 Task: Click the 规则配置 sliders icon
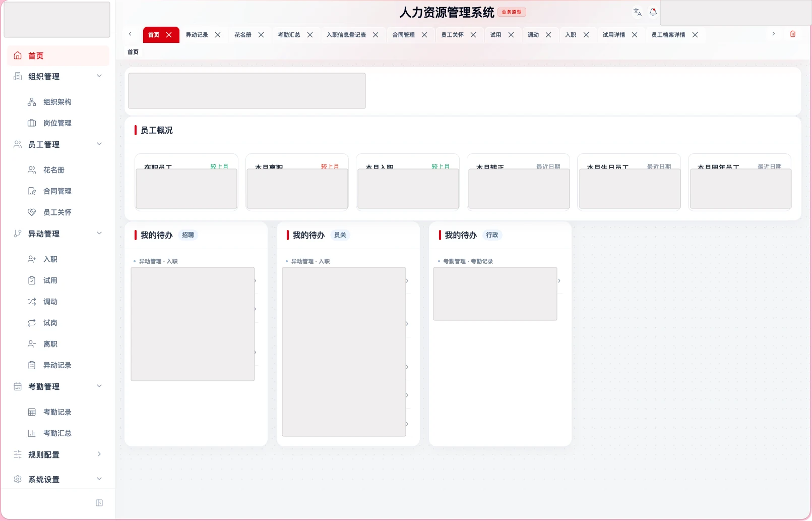(x=18, y=454)
